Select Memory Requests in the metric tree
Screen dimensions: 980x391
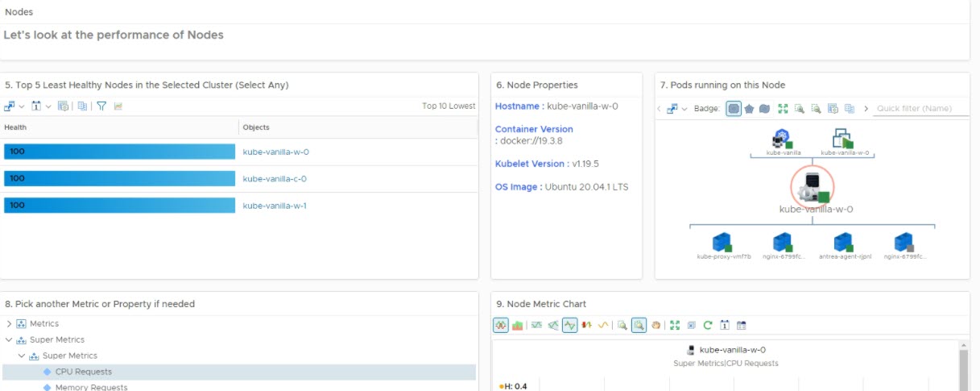[91, 387]
